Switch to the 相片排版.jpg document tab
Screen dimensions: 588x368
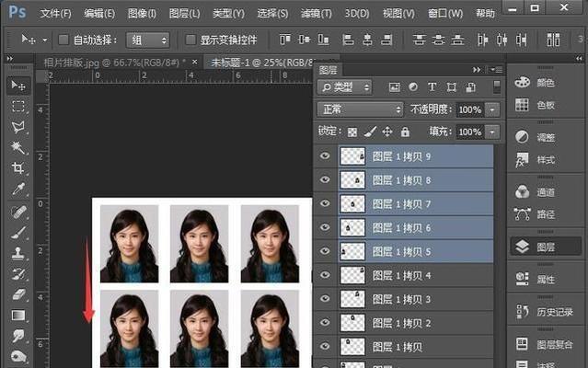114,63
